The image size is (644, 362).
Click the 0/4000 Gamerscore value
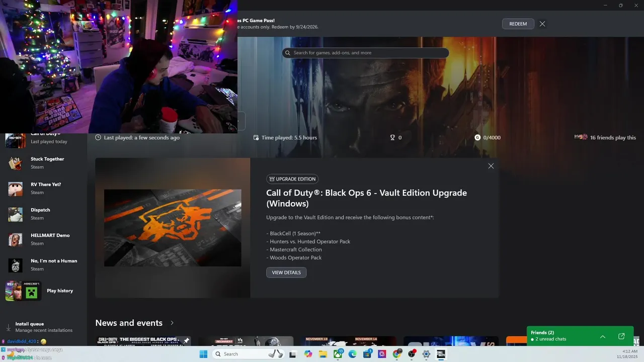tap(492, 137)
